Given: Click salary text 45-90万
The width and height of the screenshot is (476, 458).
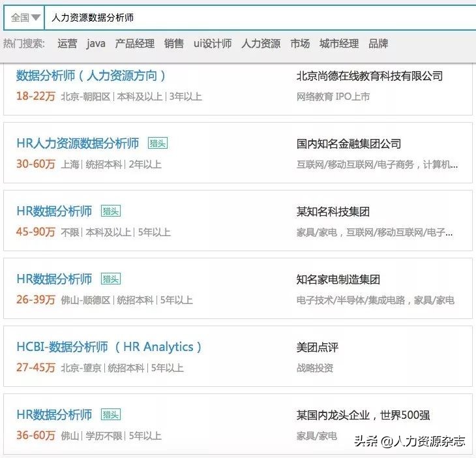Looking at the screenshot, I should [x=36, y=232].
